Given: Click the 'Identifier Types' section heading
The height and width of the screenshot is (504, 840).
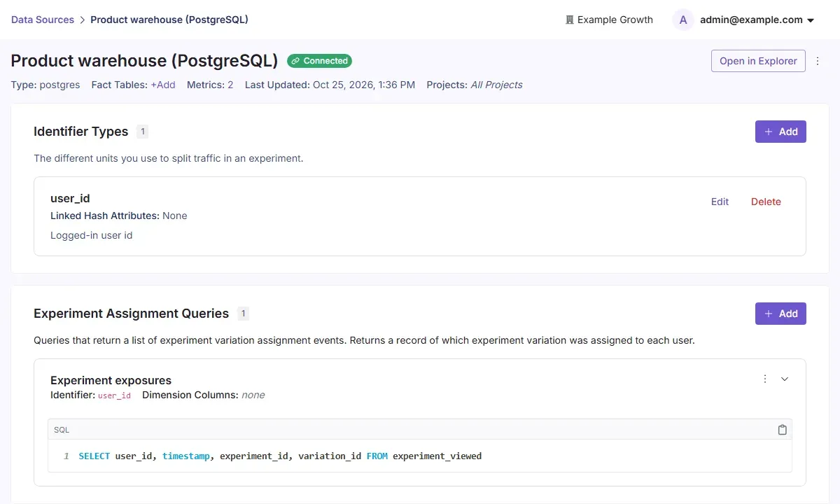Looking at the screenshot, I should pyautogui.click(x=81, y=132).
